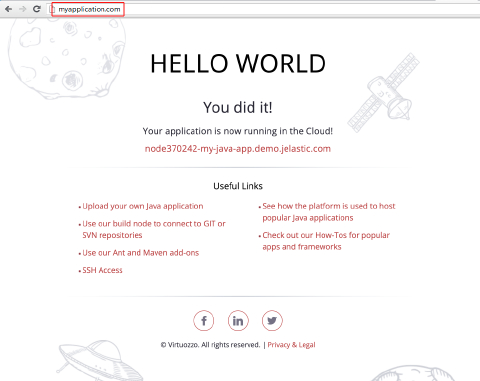Open build node GIT or SVN link
The width and height of the screenshot is (480, 381).
154,229
